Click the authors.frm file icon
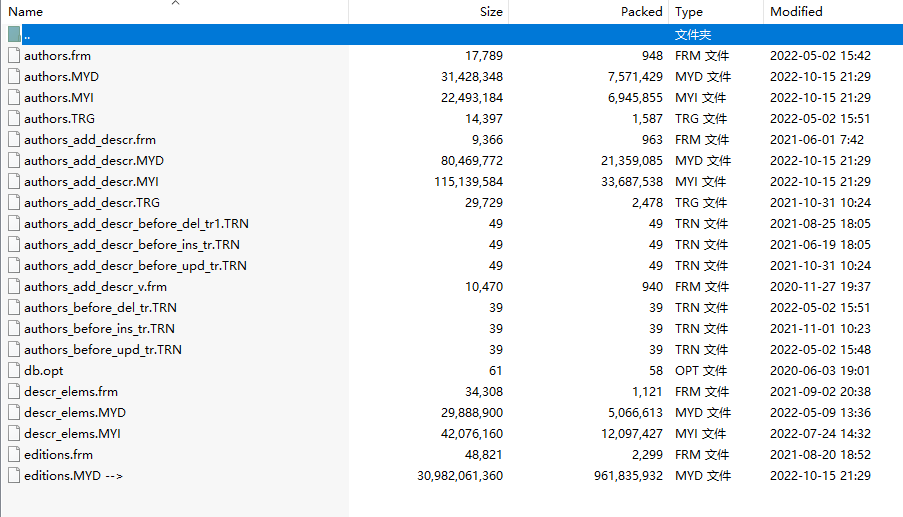The width and height of the screenshot is (903, 517). (14, 55)
